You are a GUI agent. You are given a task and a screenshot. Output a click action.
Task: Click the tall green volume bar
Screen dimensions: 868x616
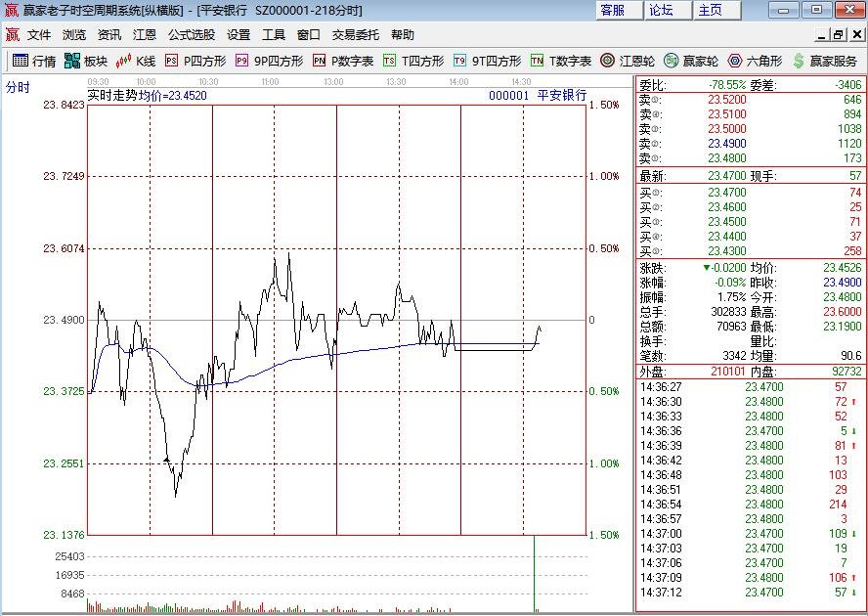coord(535,574)
